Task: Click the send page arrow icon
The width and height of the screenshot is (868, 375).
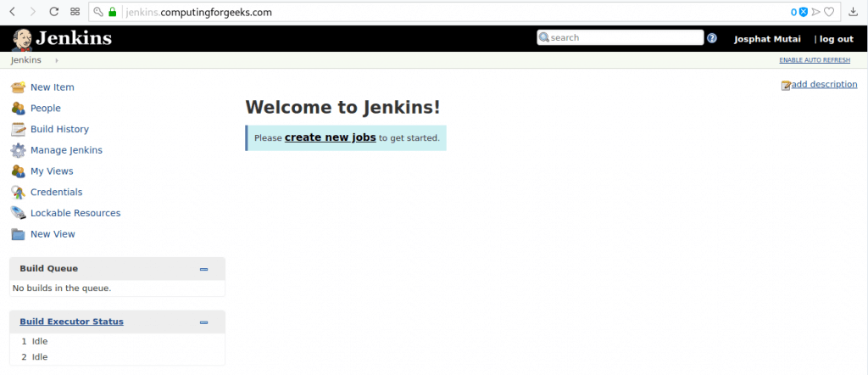Action: 816,12
